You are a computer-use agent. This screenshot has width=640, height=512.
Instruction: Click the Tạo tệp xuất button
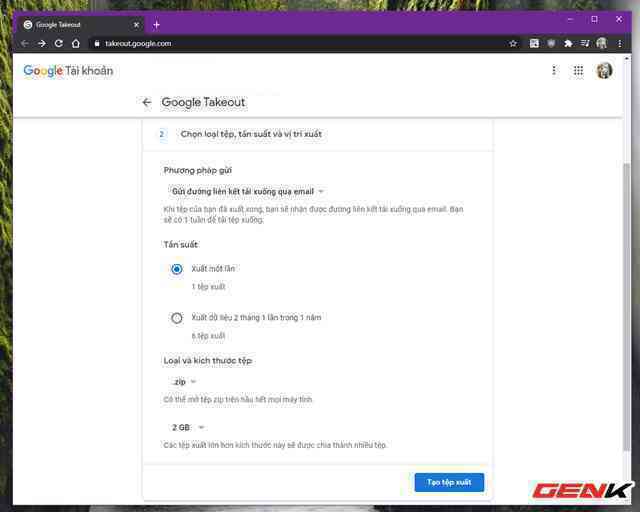point(449,483)
